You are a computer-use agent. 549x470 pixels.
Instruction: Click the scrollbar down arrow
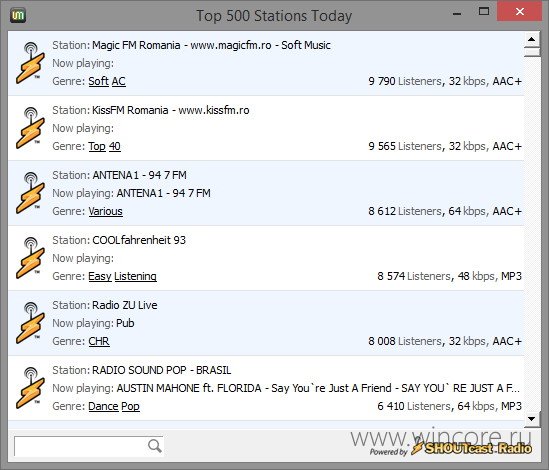531,419
